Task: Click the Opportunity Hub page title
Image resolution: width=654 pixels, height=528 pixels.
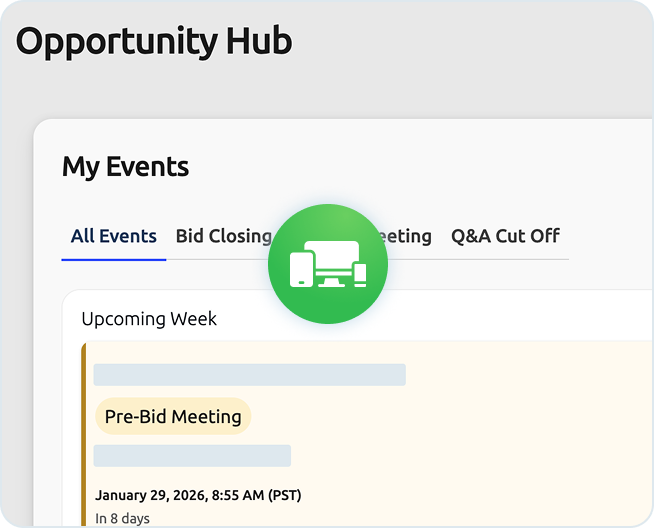Action: coord(154,42)
